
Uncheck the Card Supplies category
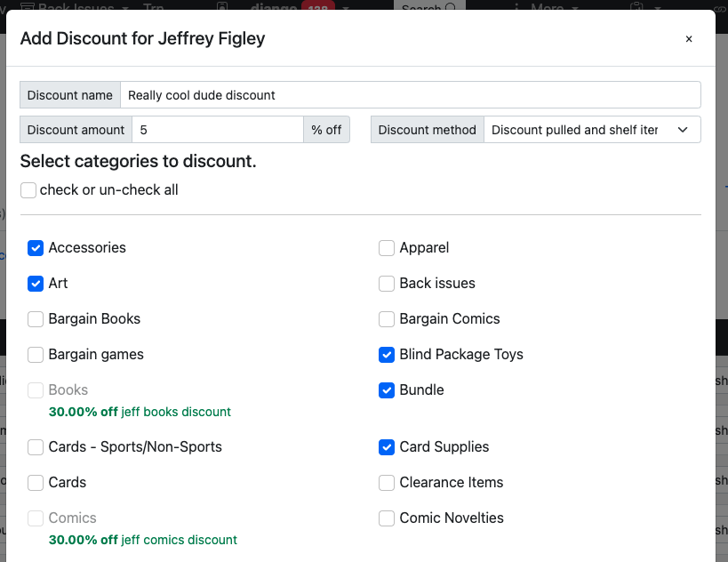point(387,446)
